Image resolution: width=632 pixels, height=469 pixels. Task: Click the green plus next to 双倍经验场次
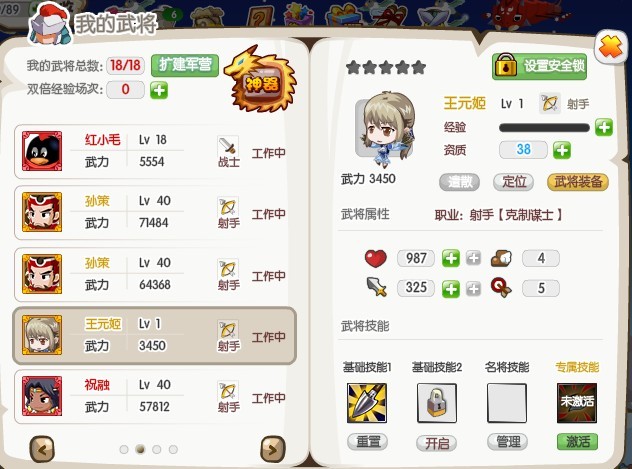[159, 90]
